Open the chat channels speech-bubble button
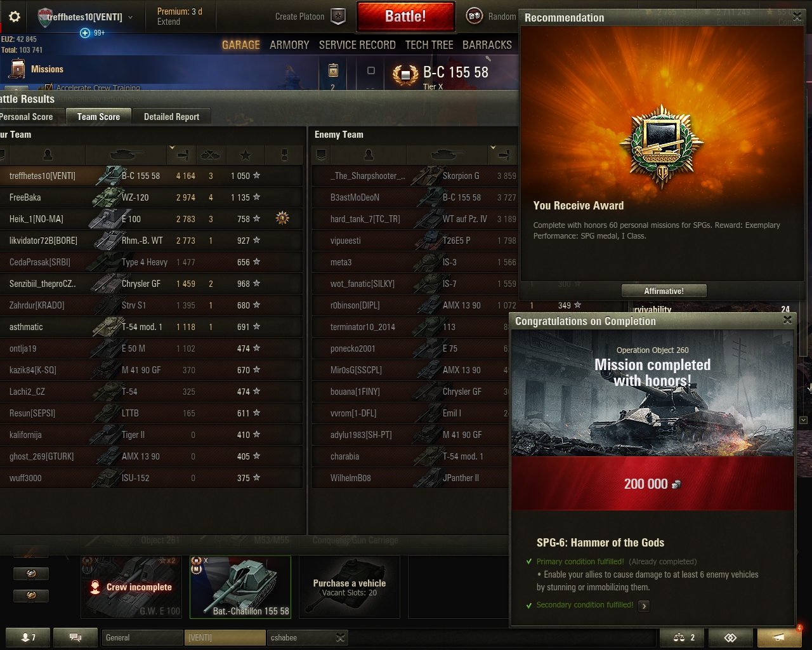Screen dimensions: 812x650 pos(75,637)
